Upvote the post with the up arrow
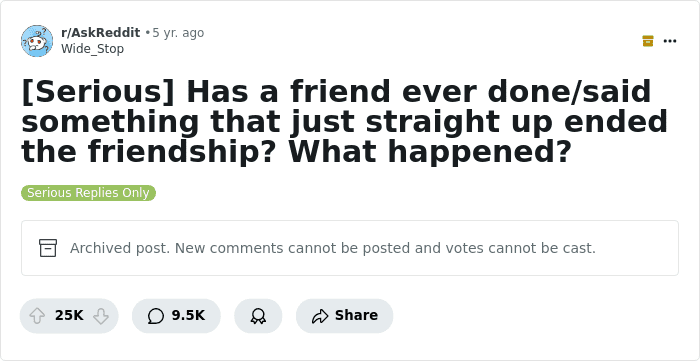This screenshot has width=700, height=361. click(x=37, y=316)
